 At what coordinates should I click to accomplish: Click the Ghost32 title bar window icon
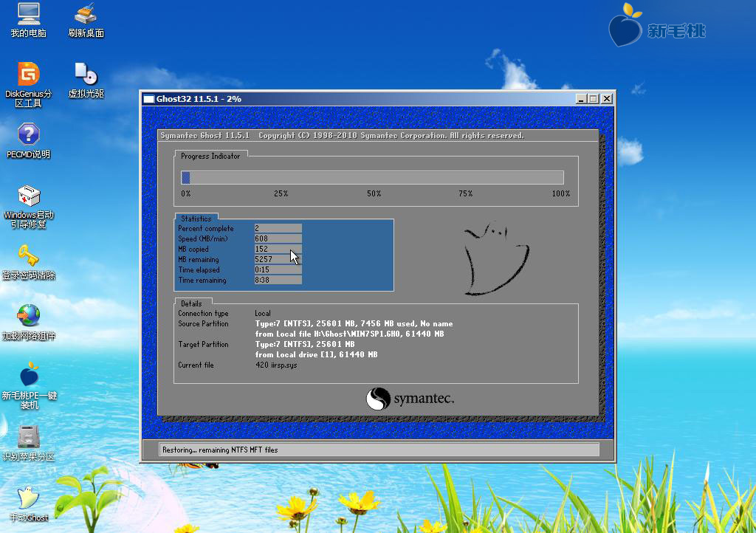pos(149,99)
